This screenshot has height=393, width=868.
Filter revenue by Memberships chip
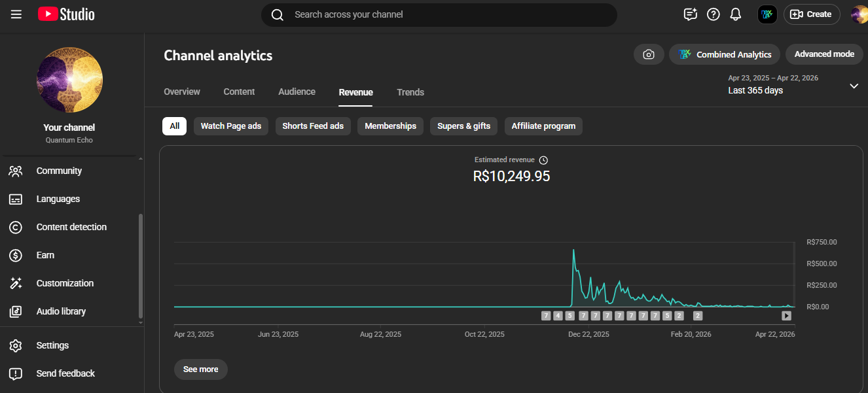[390, 126]
